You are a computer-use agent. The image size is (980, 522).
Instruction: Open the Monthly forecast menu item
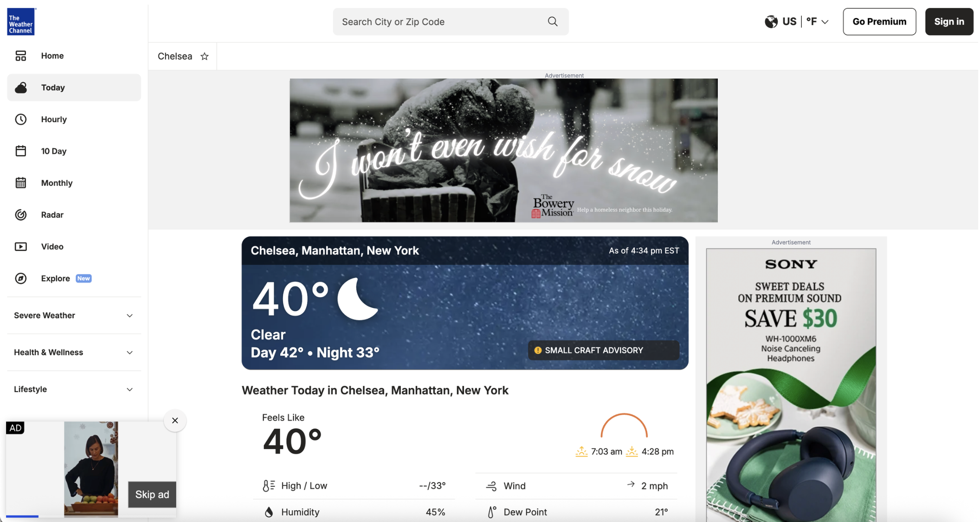click(57, 183)
